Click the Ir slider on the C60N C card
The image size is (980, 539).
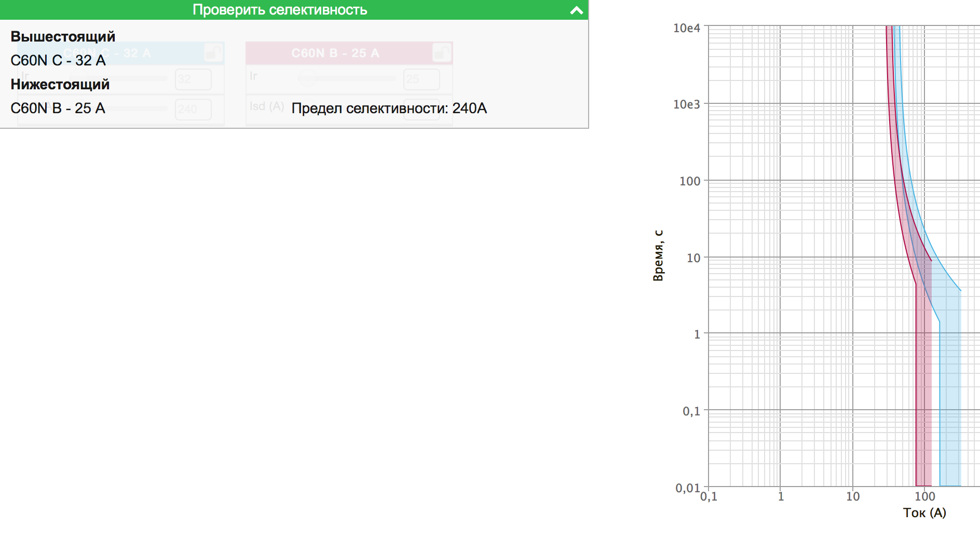[x=119, y=78]
